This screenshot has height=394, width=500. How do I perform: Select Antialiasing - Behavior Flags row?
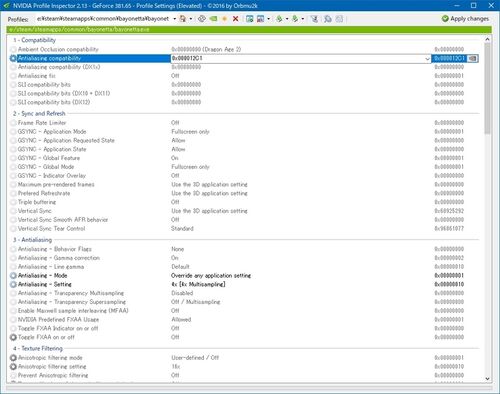pos(245,249)
